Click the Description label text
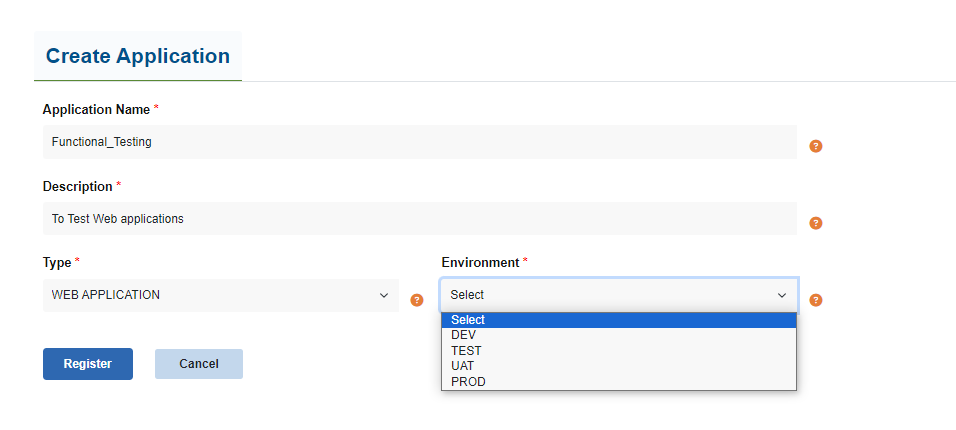Screen dimensions: 956x430 77,186
